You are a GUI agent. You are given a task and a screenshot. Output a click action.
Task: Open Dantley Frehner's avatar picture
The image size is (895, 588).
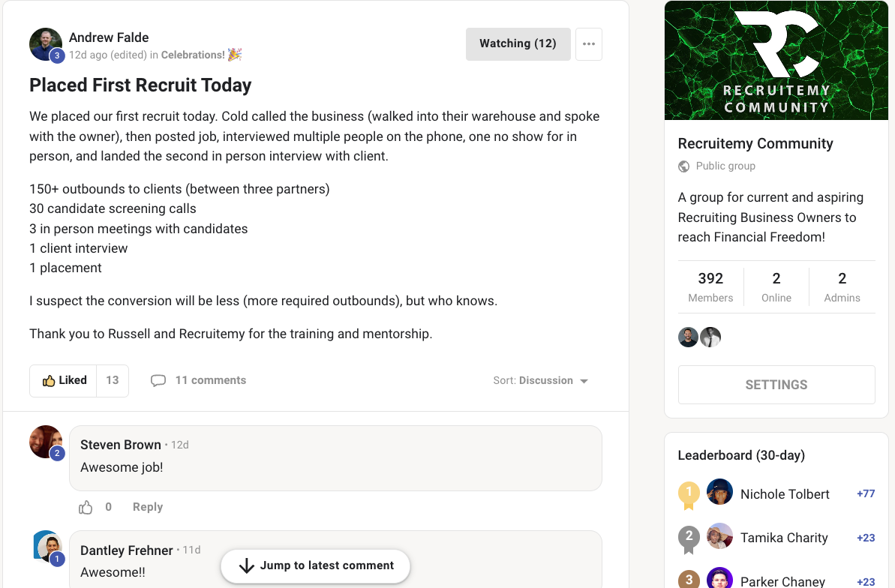(x=48, y=547)
